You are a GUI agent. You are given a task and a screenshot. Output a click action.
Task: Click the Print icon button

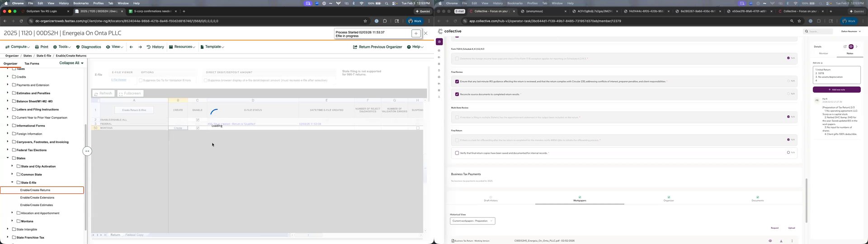tap(41, 47)
